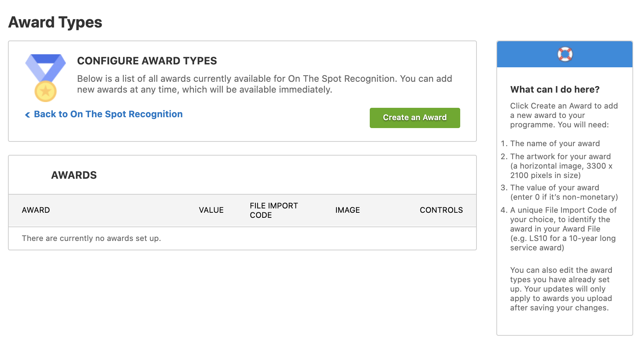Click the AWARDS section heading
The image size is (644, 356).
pyautogui.click(x=74, y=175)
